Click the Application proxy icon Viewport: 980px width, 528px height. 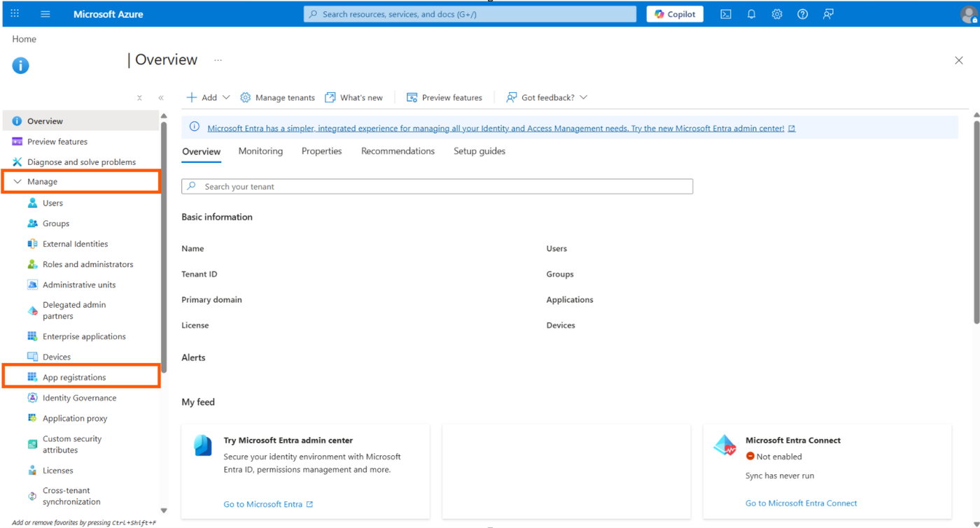(x=32, y=418)
